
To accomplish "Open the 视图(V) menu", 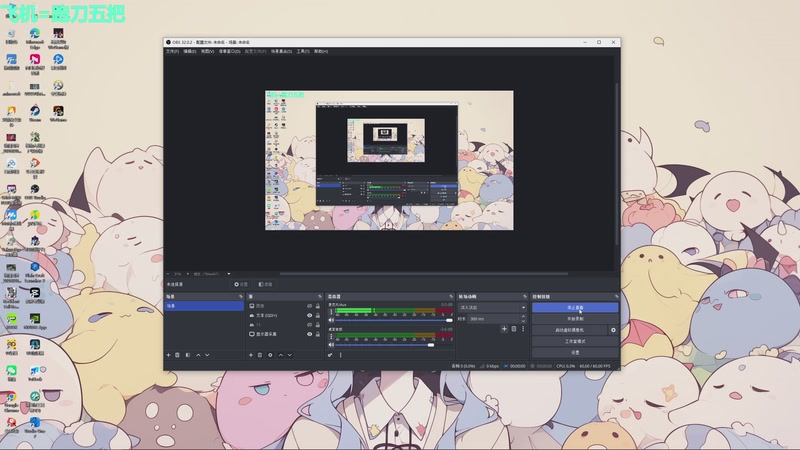I will (x=207, y=52).
